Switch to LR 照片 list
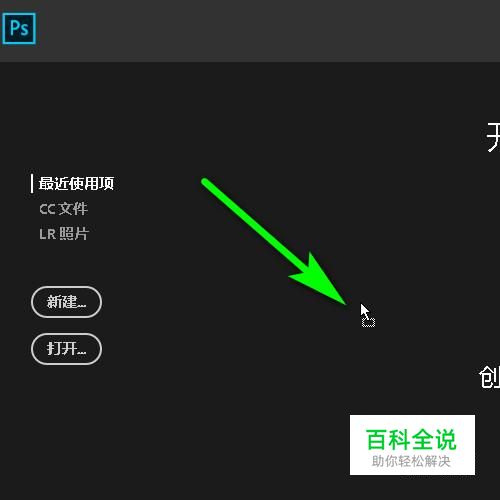This screenshot has height=500, width=500. (x=64, y=234)
